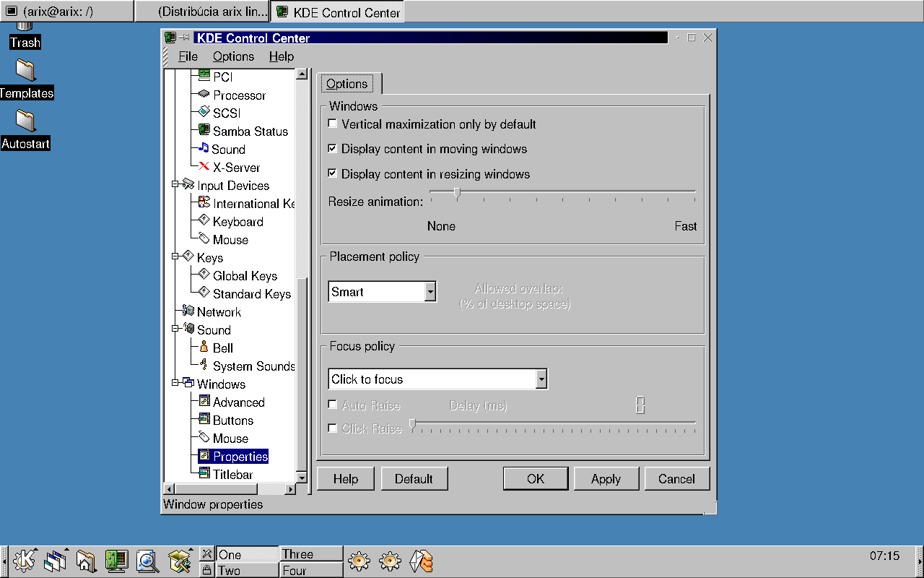Image resolution: width=924 pixels, height=578 pixels.
Task: Open the window list icon in panel
Action: tap(55, 561)
